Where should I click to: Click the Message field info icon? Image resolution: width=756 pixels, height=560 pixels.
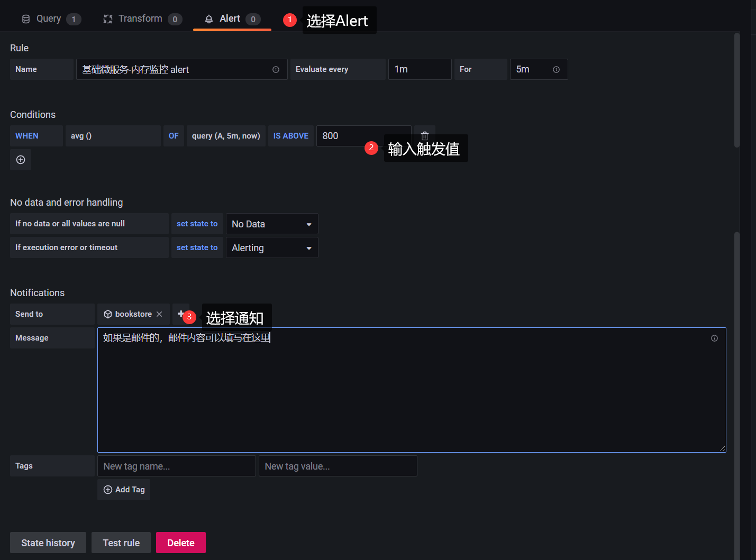tap(714, 338)
